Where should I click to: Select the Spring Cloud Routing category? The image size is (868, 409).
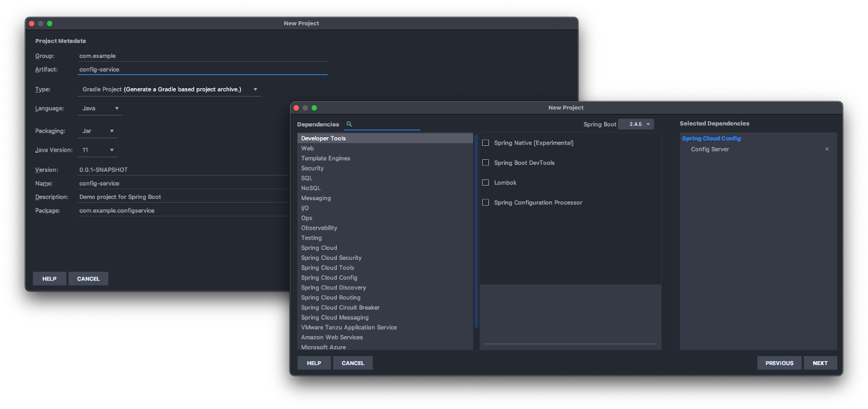(x=385, y=298)
